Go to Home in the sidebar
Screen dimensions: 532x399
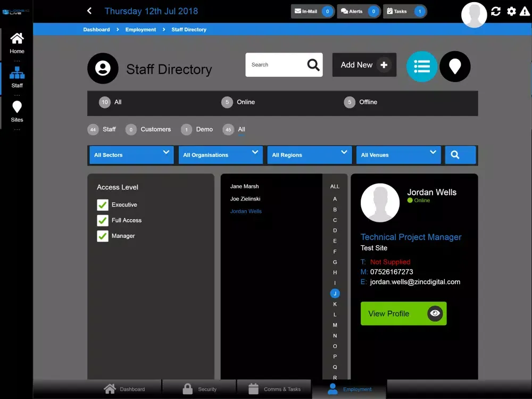coord(17,43)
